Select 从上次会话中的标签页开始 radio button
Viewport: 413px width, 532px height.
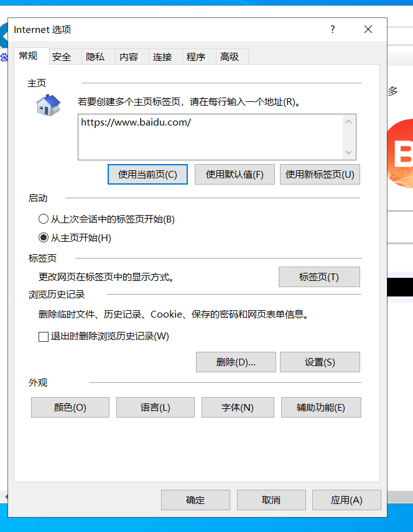click(x=44, y=219)
